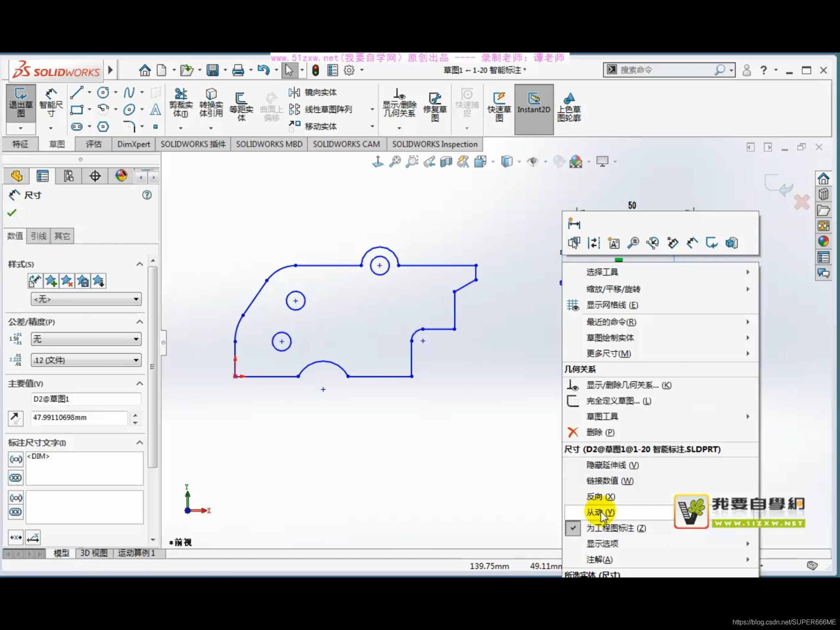Open the style <无> dropdown

click(x=86, y=299)
